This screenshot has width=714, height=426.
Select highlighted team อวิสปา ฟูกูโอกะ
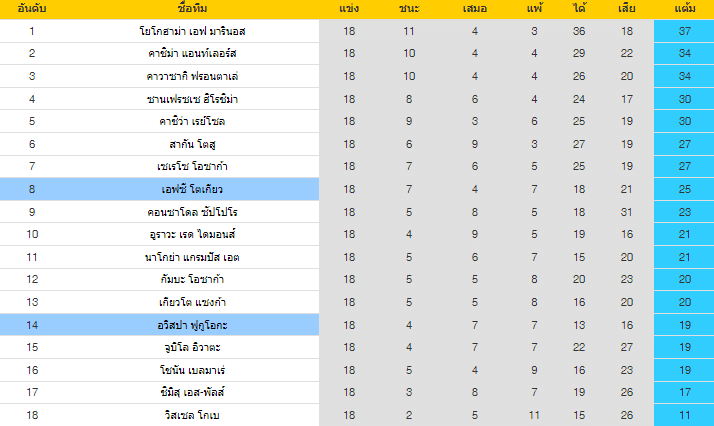[192, 325]
